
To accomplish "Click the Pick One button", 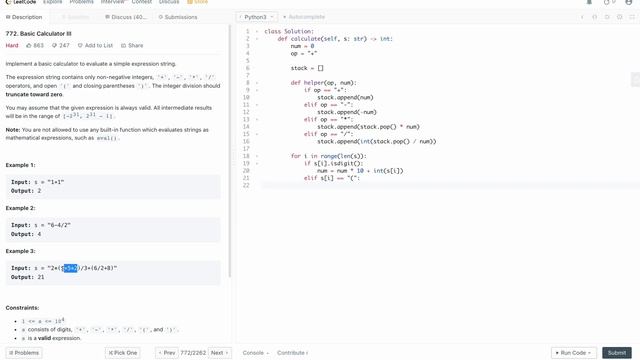I will (x=123, y=353).
